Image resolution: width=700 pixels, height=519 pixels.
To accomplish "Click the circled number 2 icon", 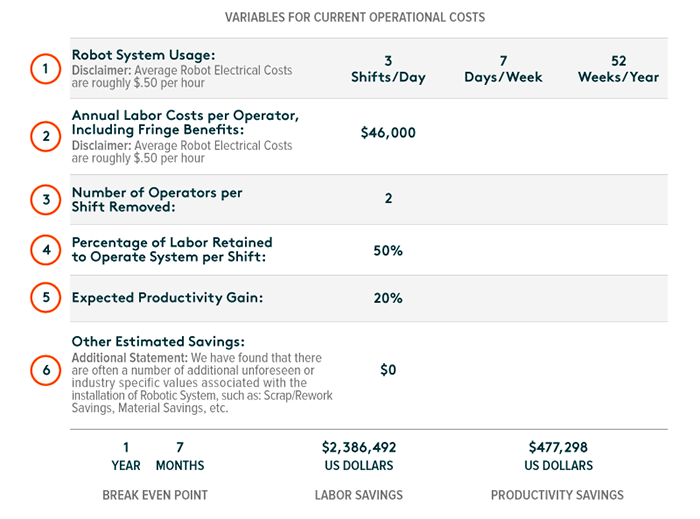I will 44,135.
